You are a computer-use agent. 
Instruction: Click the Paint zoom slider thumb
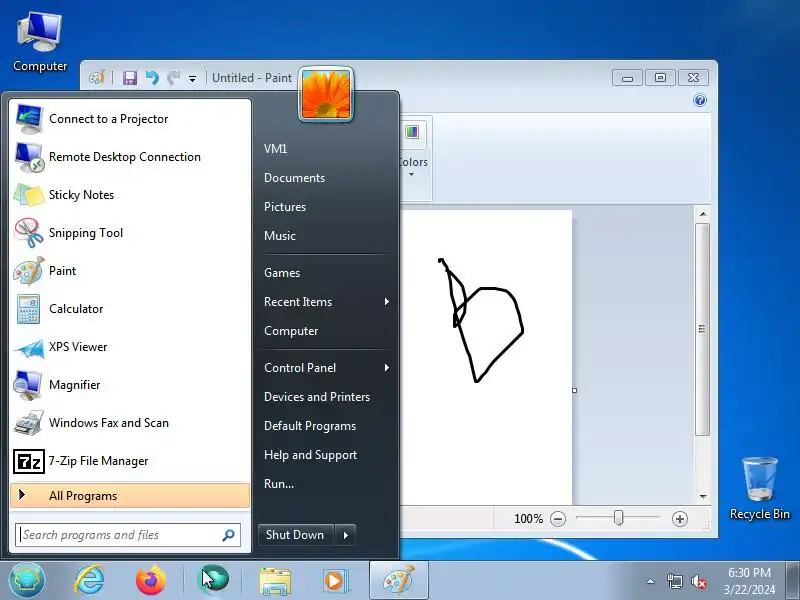coord(618,518)
